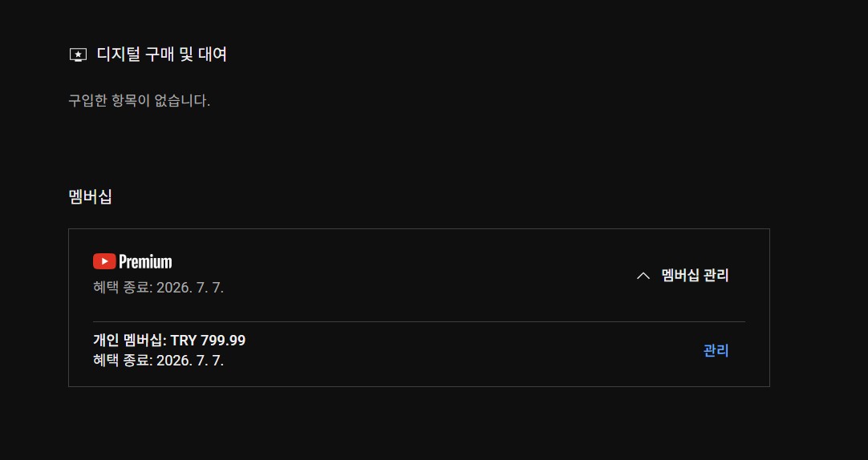Open the blue 관리 link
868x460 pixels.
(x=716, y=350)
